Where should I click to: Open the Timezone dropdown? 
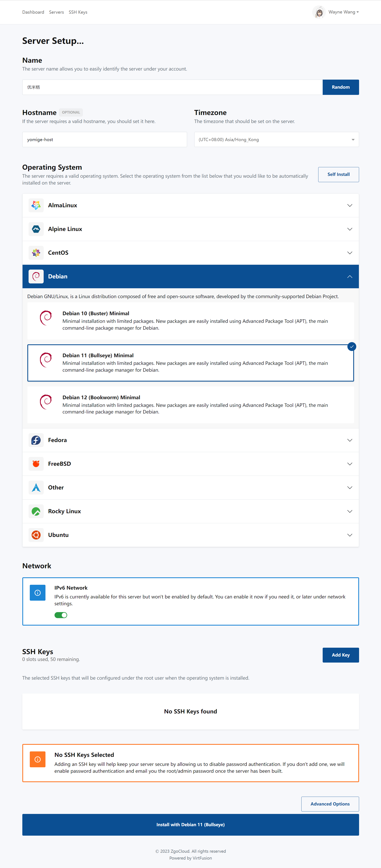pos(276,140)
